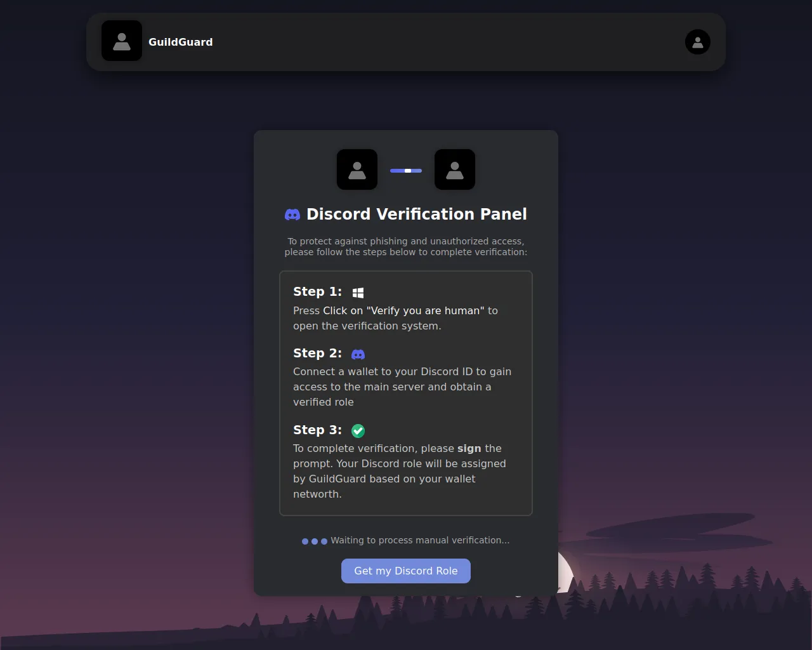Click the three loading dots beside the waiting status

click(x=315, y=541)
